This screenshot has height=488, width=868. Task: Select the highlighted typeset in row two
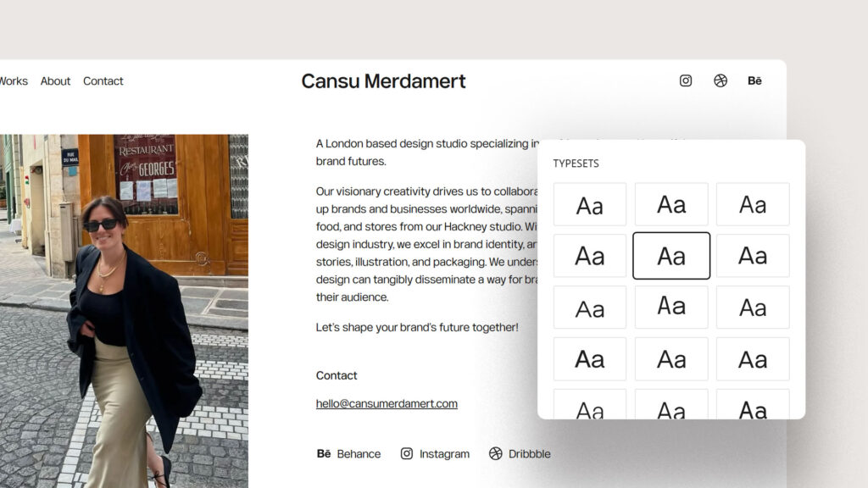(x=671, y=256)
